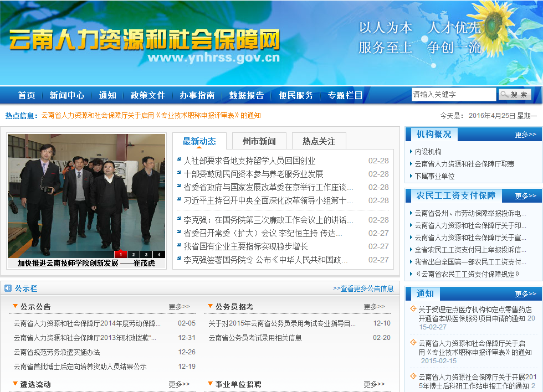Screen dimensions: 543x392
Task: Open news 省委省政府与国家发展改革委在京举行工作座谈
Action: (x=268, y=187)
